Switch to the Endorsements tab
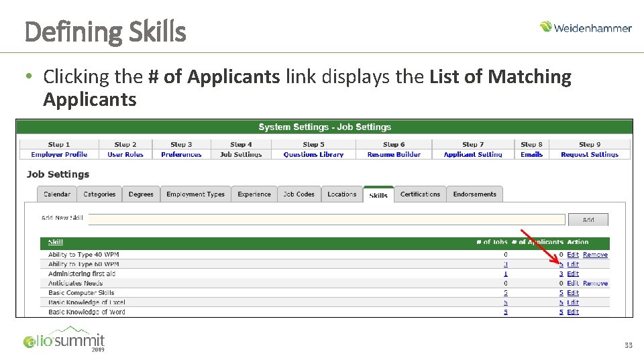Image resolution: width=644 pixels, height=362 pixels. [x=475, y=194]
